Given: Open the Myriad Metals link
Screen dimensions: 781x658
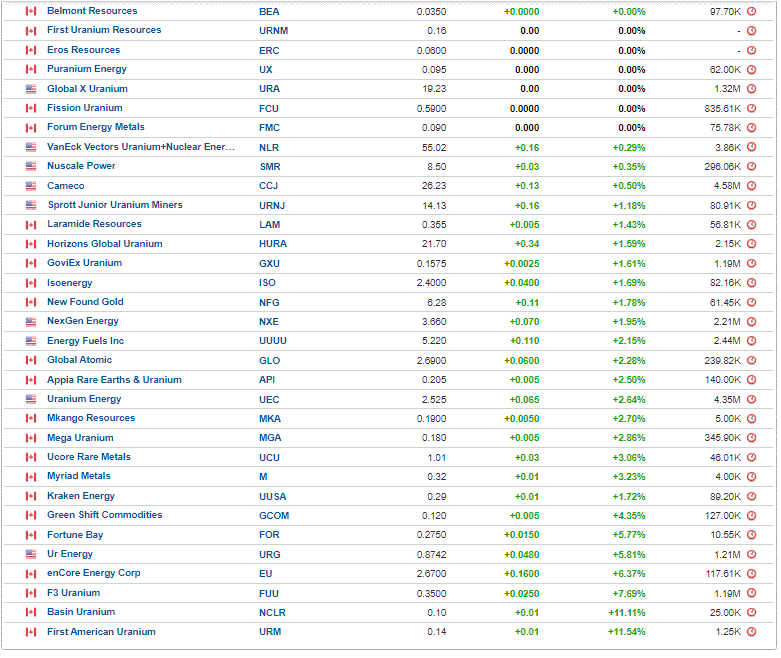Looking at the screenshot, I should (x=79, y=476).
